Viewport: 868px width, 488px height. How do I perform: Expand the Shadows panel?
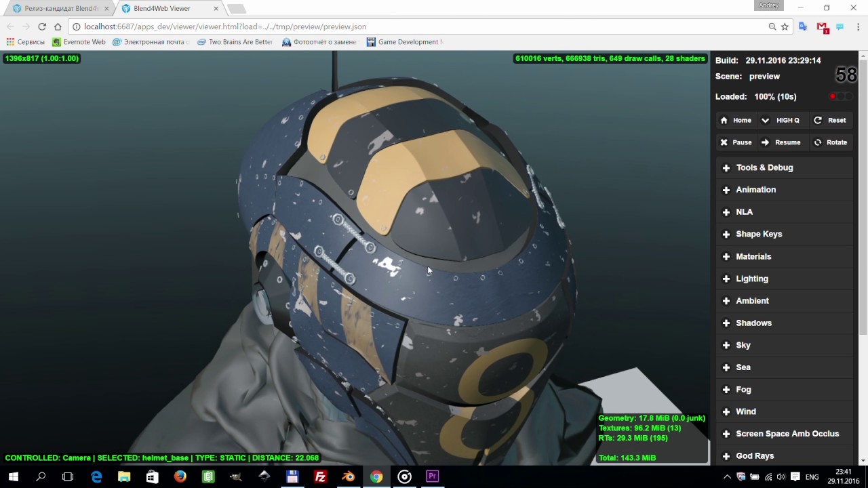785,323
